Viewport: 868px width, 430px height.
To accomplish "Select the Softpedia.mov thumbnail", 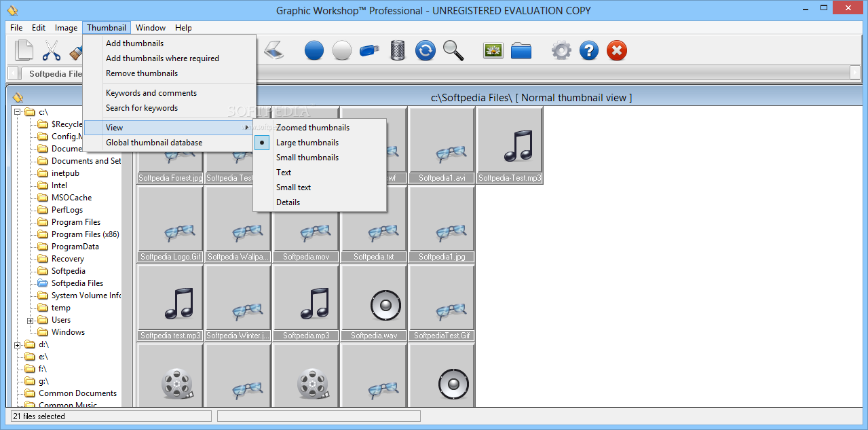I will click(x=306, y=223).
